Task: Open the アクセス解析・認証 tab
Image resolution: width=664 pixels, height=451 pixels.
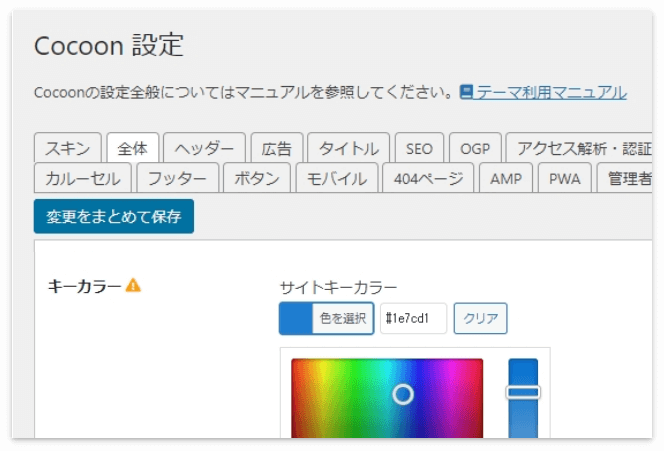Action: 579,148
